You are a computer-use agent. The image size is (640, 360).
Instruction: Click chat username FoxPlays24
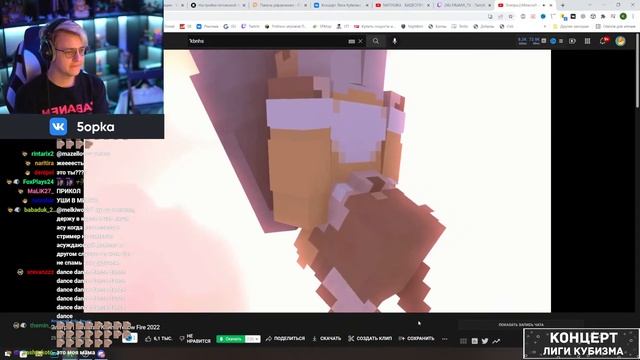point(38,182)
